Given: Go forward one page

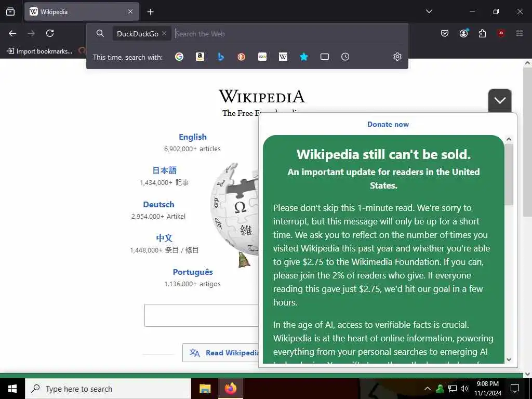Looking at the screenshot, I should (31, 33).
